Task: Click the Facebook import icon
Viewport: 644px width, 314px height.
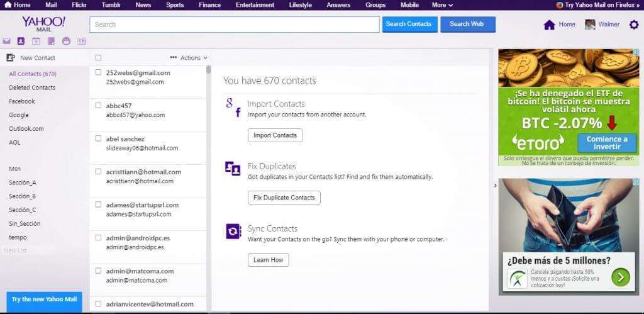Action: coord(238,113)
